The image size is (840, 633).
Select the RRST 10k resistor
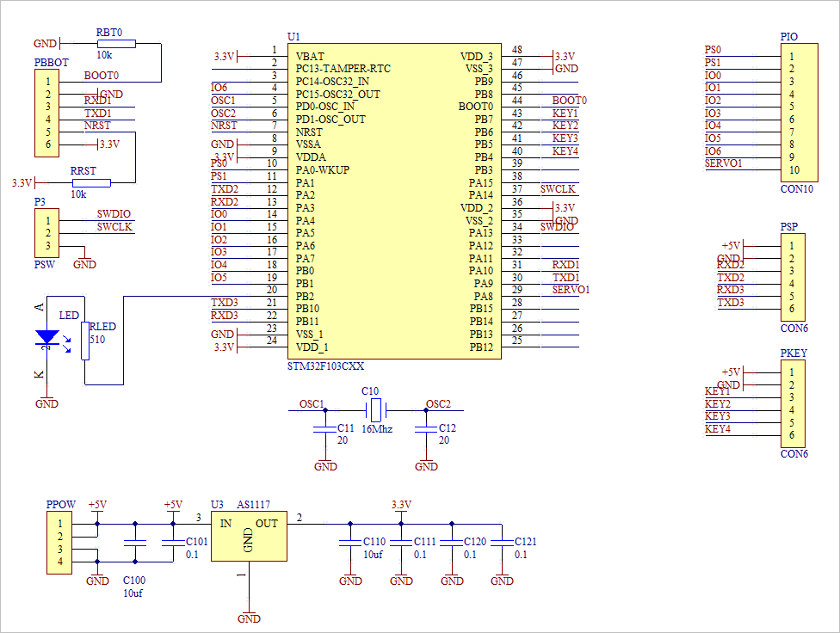tap(91, 183)
